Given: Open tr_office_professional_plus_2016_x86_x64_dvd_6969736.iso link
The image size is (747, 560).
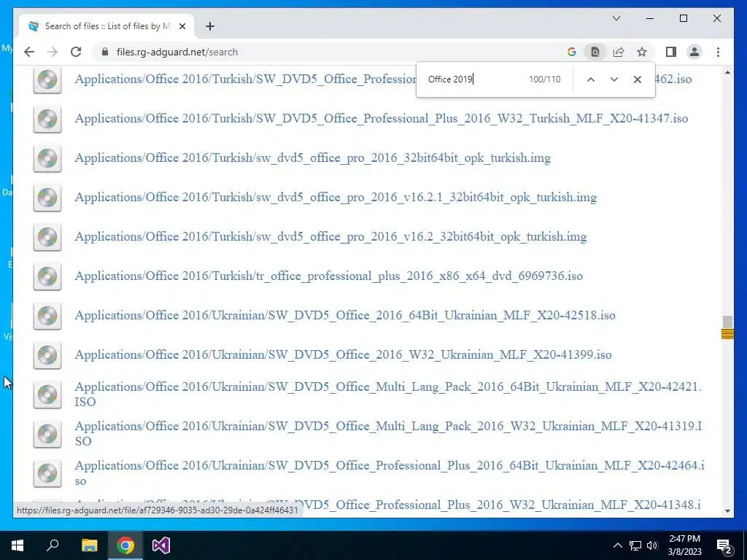Looking at the screenshot, I should (x=329, y=276).
